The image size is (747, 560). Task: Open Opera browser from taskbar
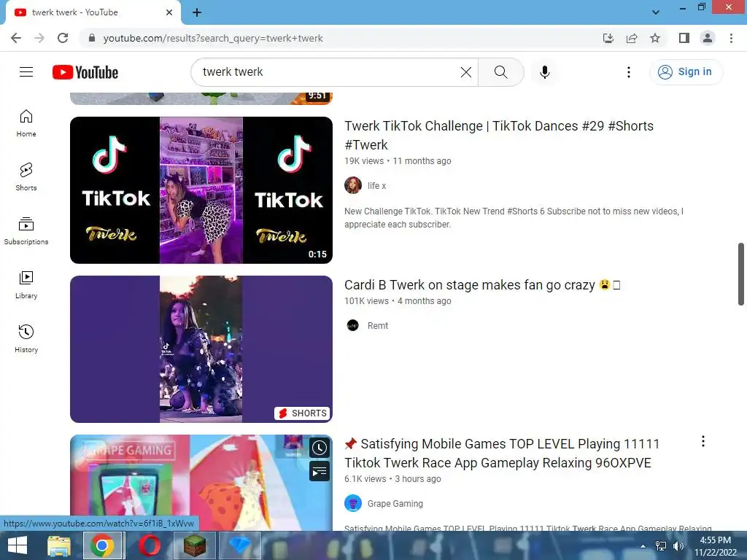tap(150, 545)
